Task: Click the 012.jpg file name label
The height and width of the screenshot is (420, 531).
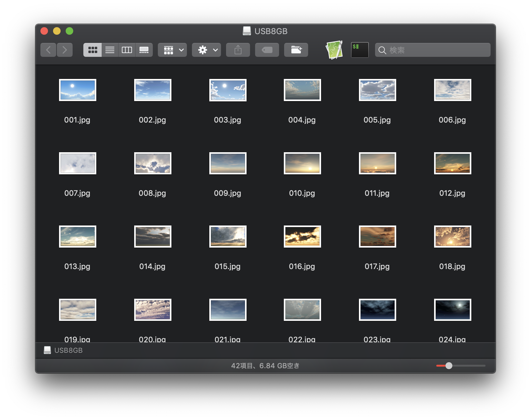Action: [452, 193]
